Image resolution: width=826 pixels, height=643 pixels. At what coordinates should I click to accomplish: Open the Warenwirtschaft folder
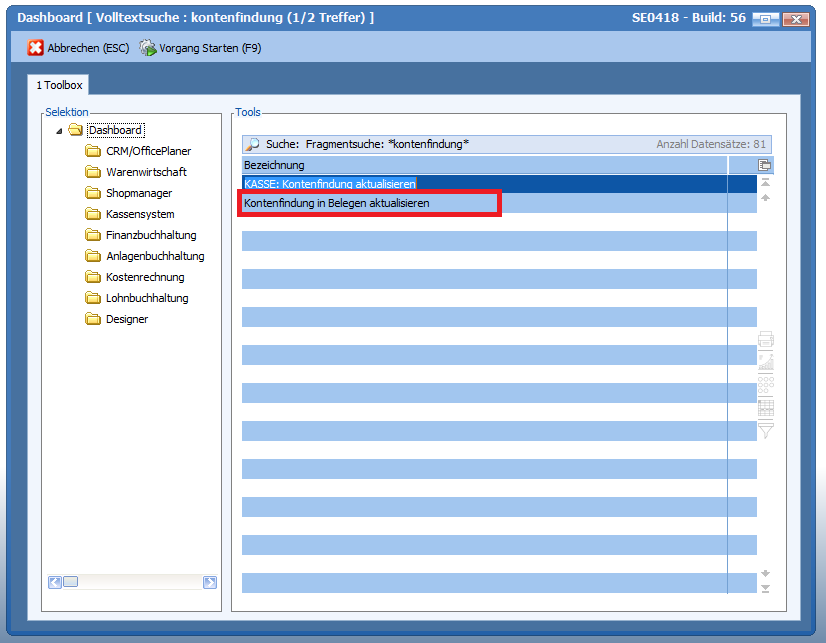[146, 172]
